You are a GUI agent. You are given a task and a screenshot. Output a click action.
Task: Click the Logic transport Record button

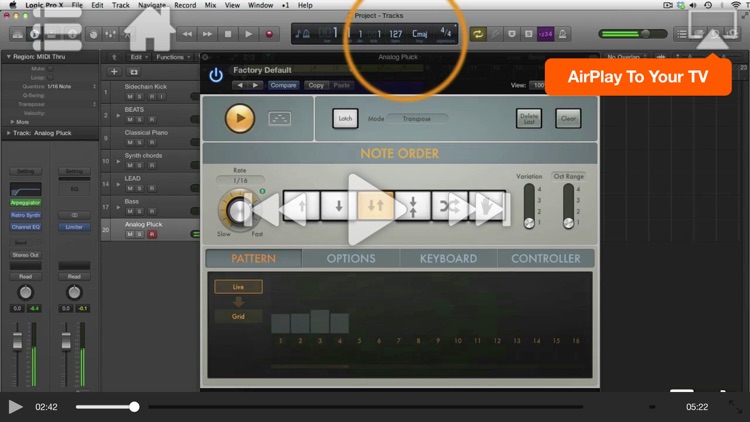tap(269, 34)
